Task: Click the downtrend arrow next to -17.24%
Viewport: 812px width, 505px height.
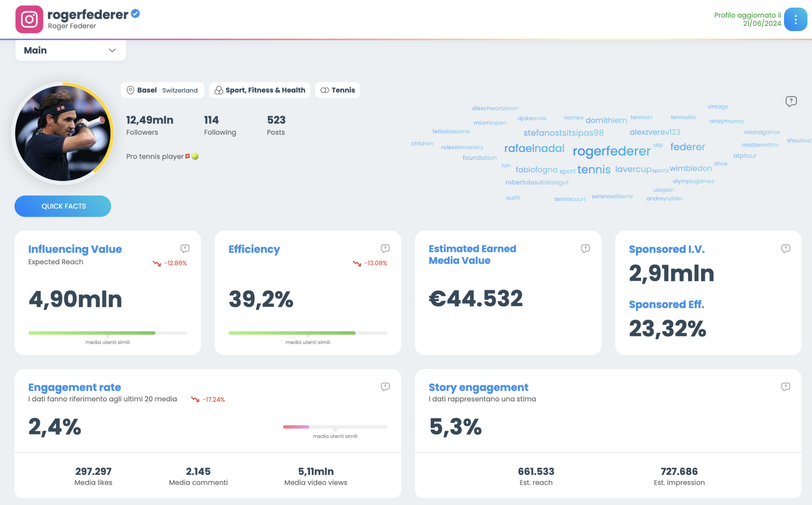Action: pyautogui.click(x=195, y=399)
